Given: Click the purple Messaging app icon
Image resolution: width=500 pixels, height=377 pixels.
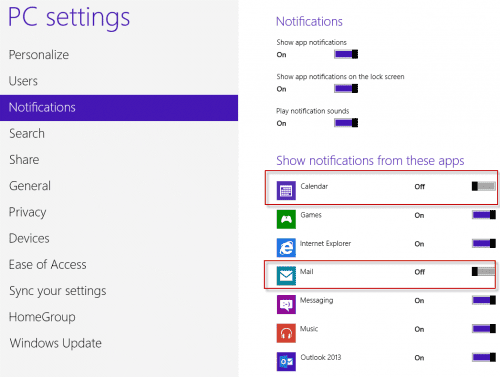Looking at the screenshot, I should click(286, 304).
